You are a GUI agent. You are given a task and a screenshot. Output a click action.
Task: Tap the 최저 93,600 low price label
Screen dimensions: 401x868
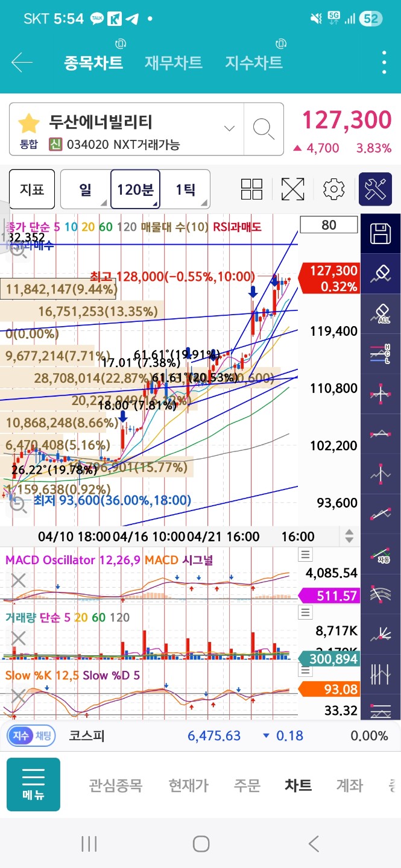click(x=112, y=500)
